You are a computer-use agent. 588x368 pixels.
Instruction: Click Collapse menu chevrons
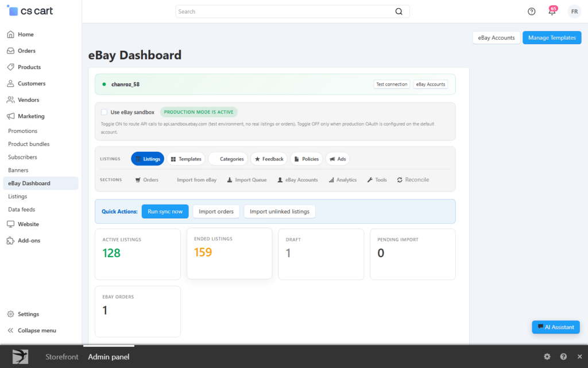click(x=10, y=331)
